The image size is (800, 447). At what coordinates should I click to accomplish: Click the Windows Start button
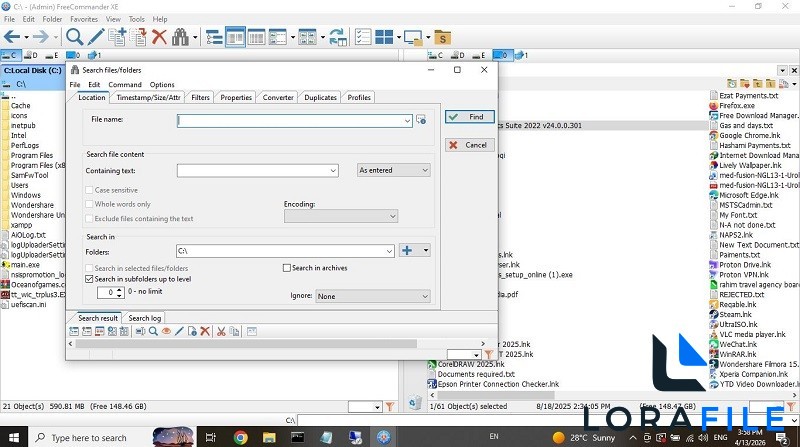(x=14, y=437)
